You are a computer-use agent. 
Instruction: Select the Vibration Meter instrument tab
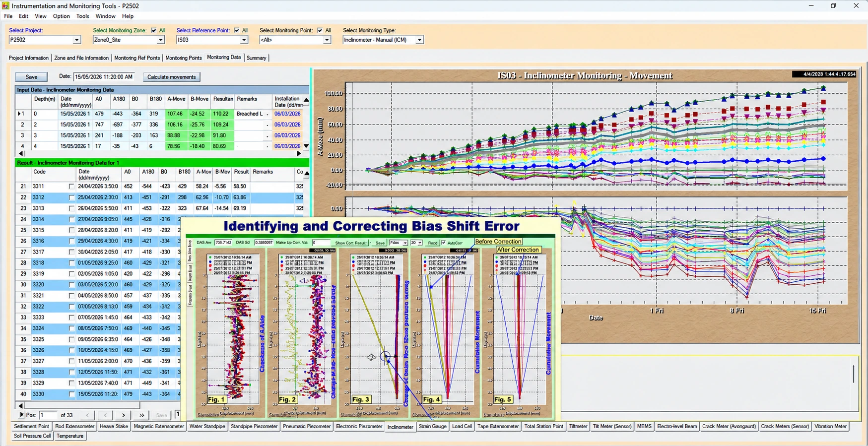pyautogui.click(x=830, y=426)
